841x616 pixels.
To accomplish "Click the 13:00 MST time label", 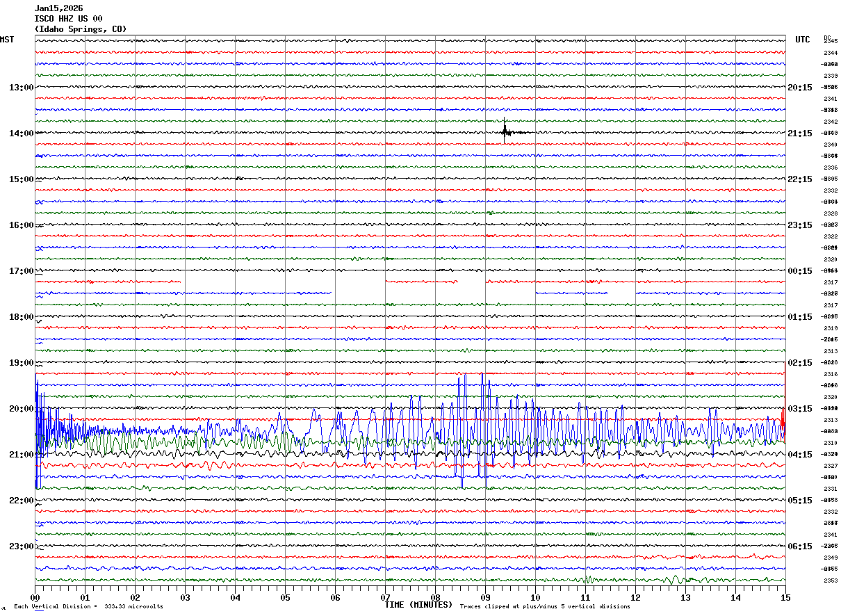I will point(21,88).
